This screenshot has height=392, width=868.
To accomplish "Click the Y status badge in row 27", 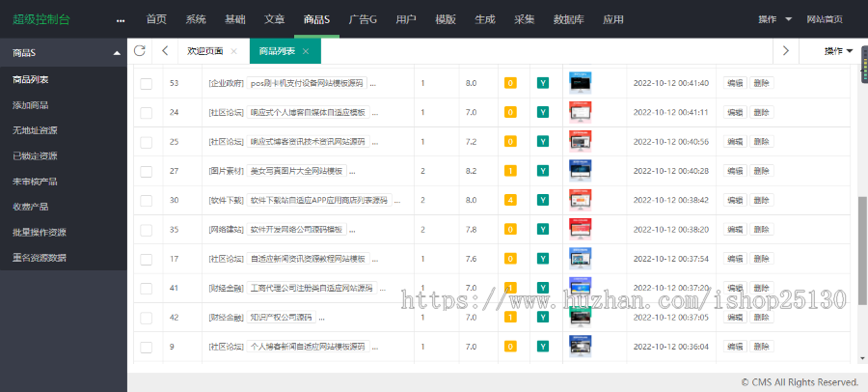I will 543,171.
